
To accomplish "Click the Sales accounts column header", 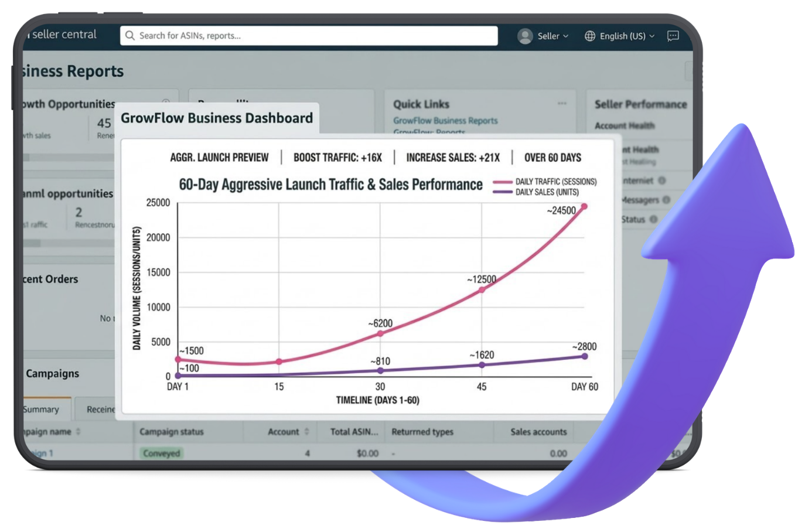I will [538, 432].
